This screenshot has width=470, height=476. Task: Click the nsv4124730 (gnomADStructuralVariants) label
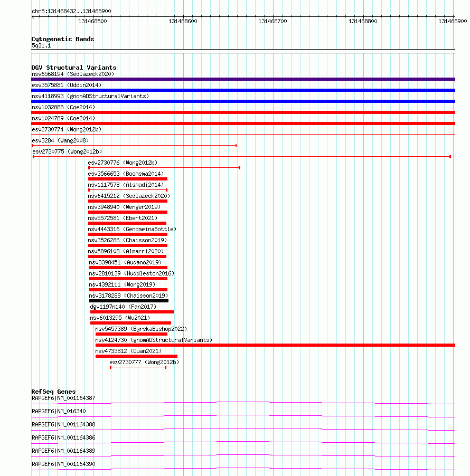point(154,340)
